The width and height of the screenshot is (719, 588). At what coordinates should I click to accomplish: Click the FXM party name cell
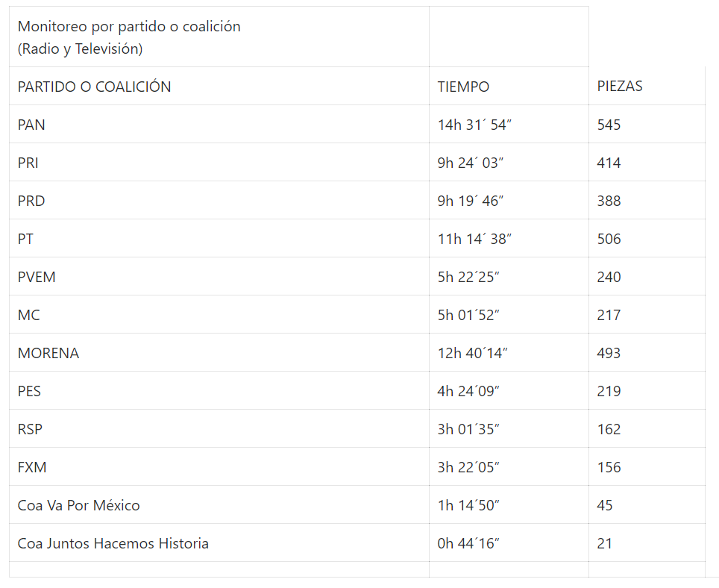click(x=32, y=467)
